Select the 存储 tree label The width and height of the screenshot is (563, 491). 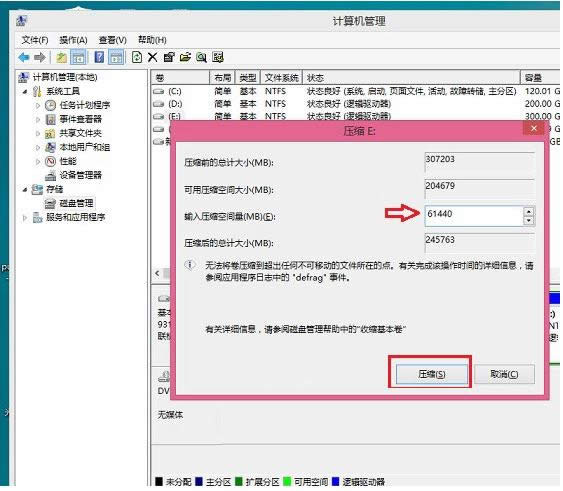coord(55,189)
